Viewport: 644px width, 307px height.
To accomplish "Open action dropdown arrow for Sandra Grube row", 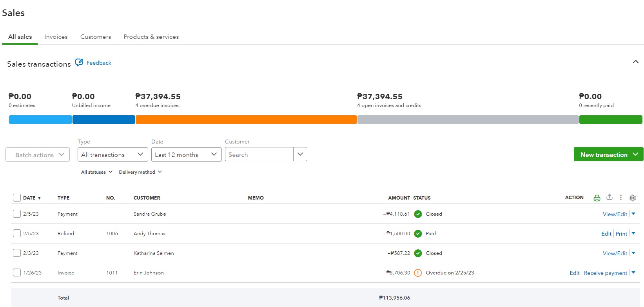I will click(633, 214).
